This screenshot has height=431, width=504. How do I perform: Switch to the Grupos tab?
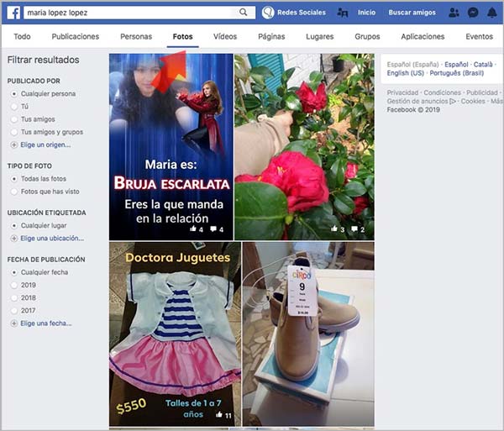click(367, 37)
